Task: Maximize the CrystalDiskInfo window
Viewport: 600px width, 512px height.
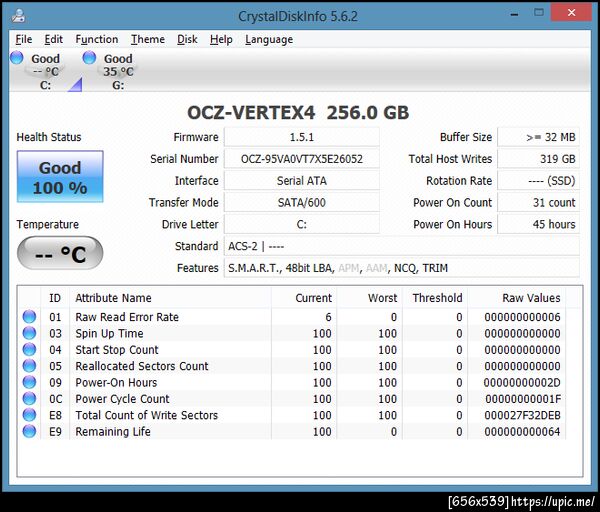Action: click(x=539, y=13)
